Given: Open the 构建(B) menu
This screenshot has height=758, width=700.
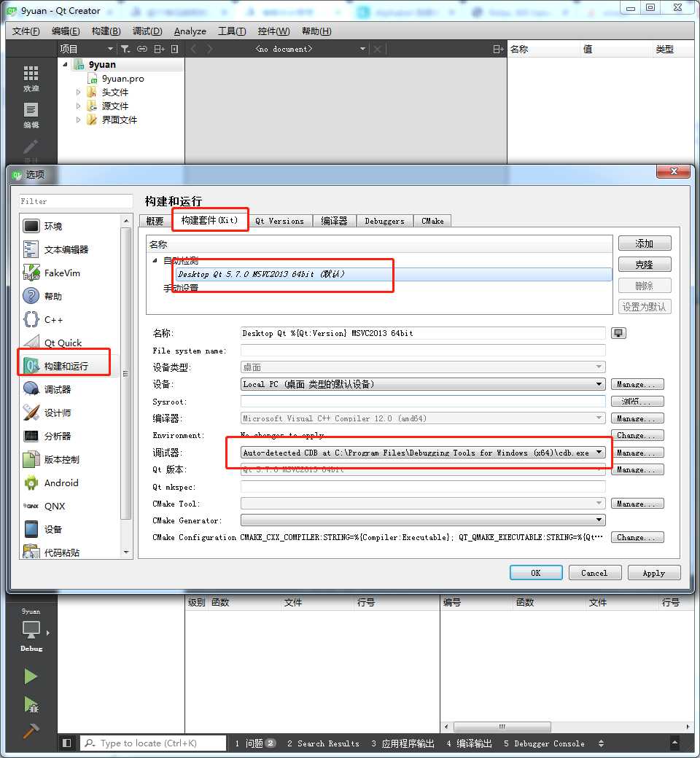Looking at the screenshot, I should (x=106, y=31).
